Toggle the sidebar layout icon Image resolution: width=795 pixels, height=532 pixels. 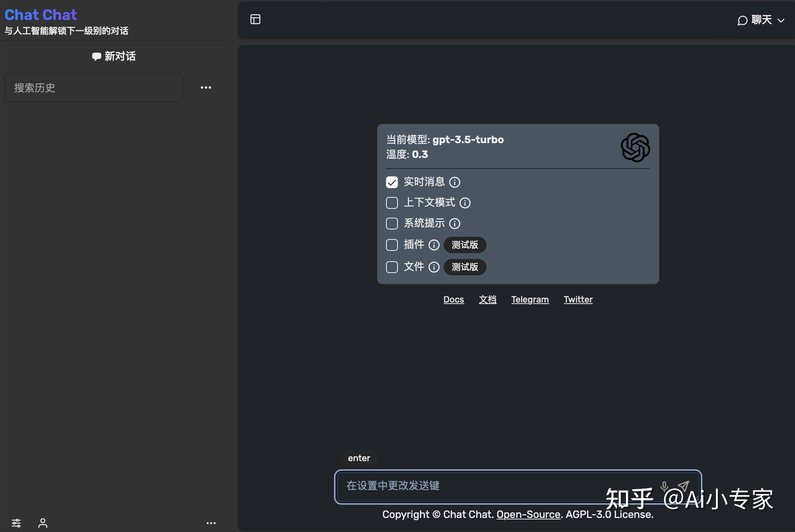255,19
